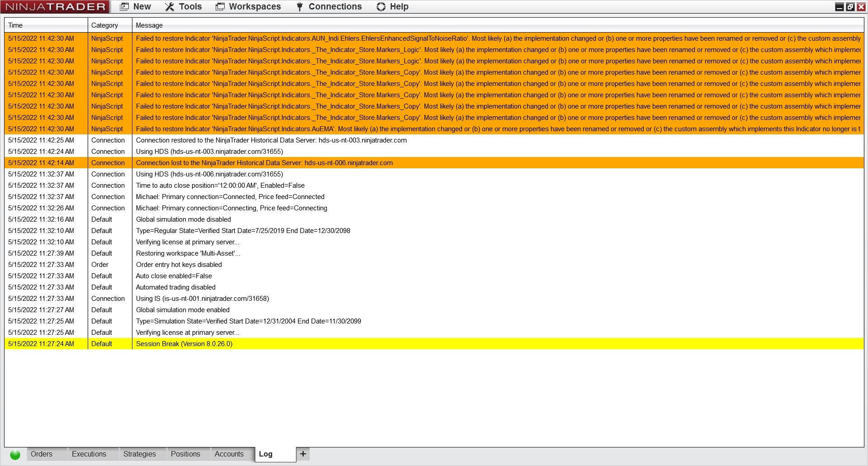This screenshot has width=868, height=466.
Task: Close the Control Center window
Action: click(861, 7)
